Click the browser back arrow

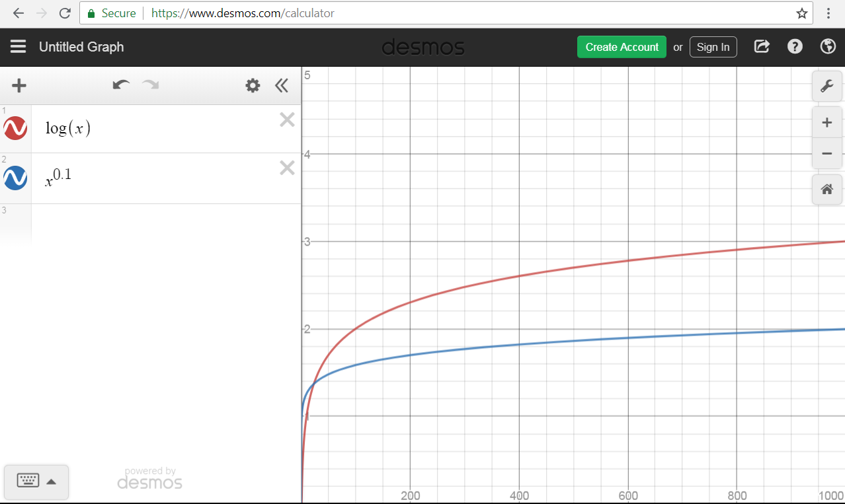[18, 13]
